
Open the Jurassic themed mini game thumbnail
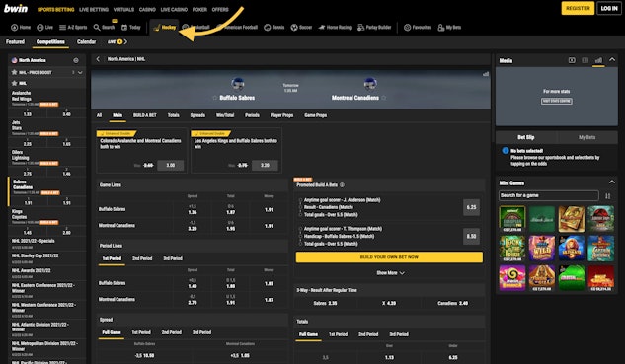tap(600, 219)
